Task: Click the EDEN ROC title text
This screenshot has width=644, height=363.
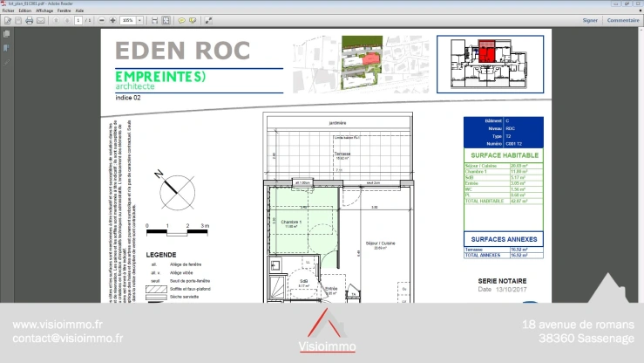Action: [x=183, y=51]
